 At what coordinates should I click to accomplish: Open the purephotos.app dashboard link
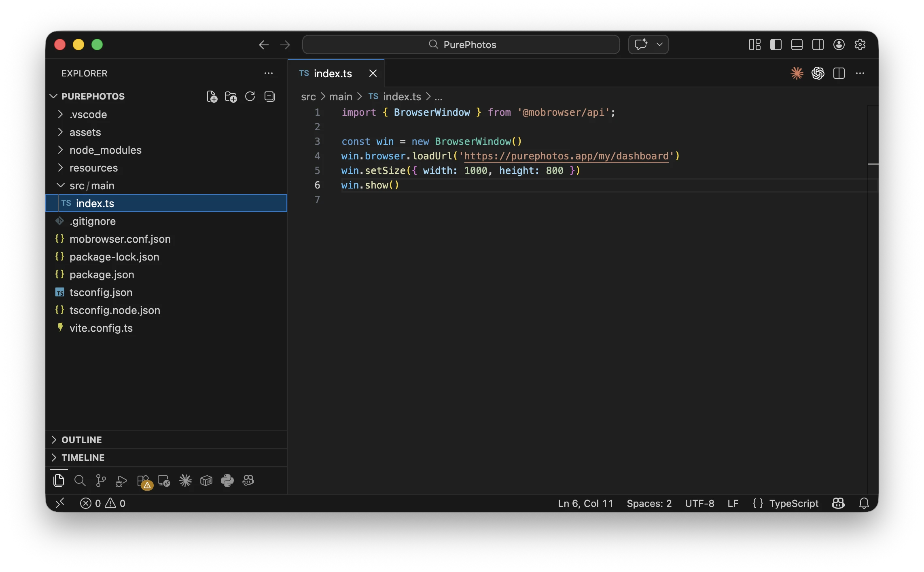pos(566,156)
